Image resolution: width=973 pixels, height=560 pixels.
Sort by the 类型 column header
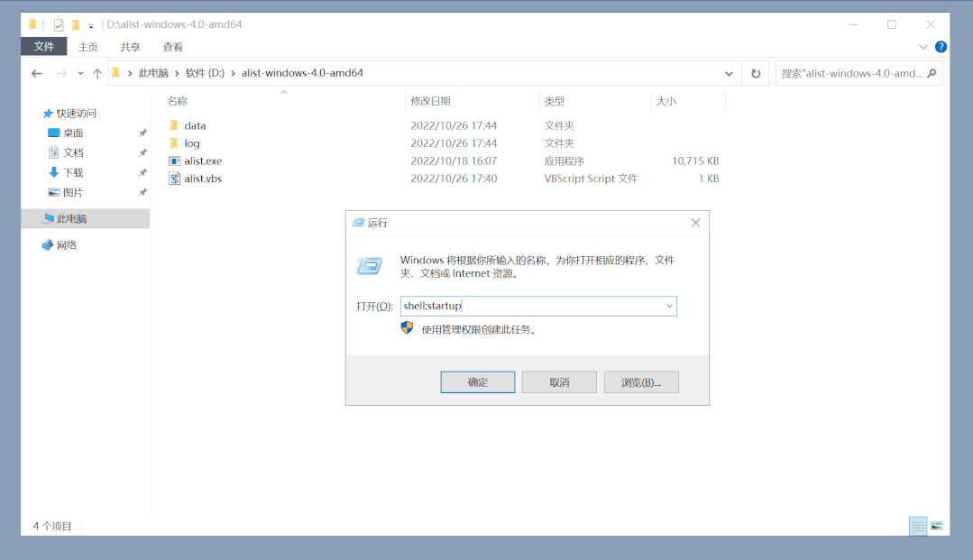(555, 101)
